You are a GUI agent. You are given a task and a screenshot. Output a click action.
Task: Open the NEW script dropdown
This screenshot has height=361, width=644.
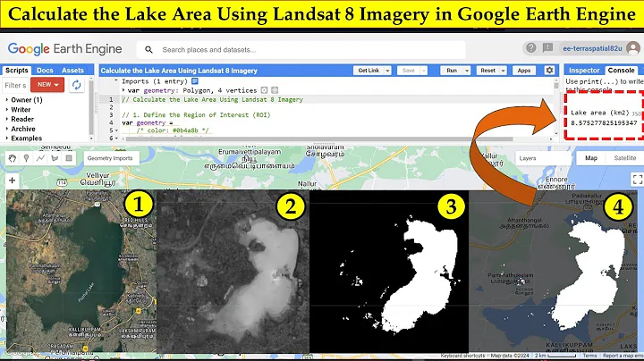(47, 85)
